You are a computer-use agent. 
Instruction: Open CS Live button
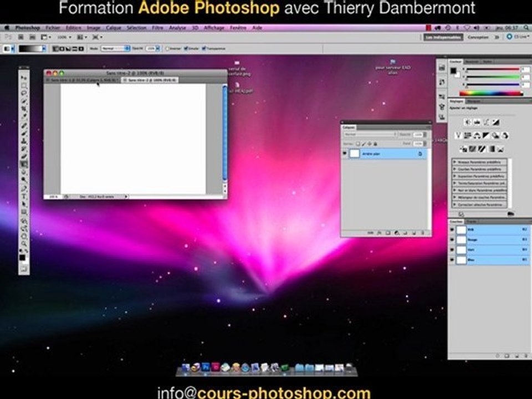point(518,37)
